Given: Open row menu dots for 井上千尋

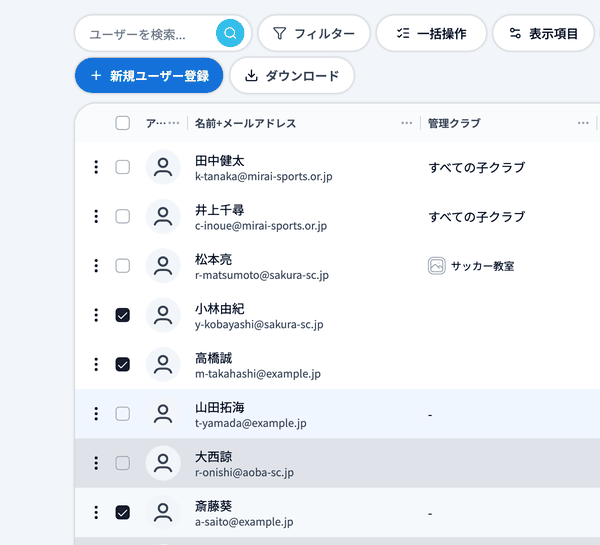Looking at the screenshot, I should 96,216.
